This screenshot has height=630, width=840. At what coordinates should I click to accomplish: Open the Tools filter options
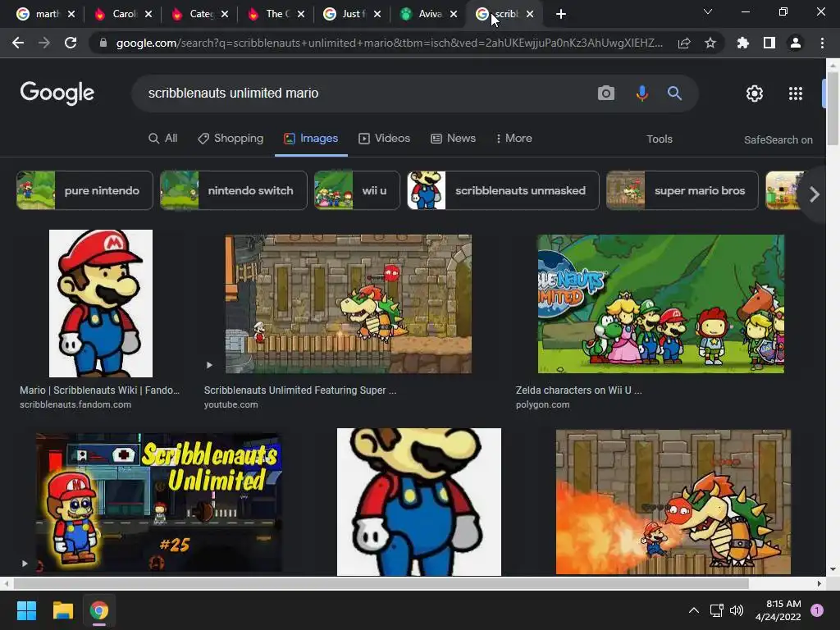pyautogui.click(x=660, y=139)
